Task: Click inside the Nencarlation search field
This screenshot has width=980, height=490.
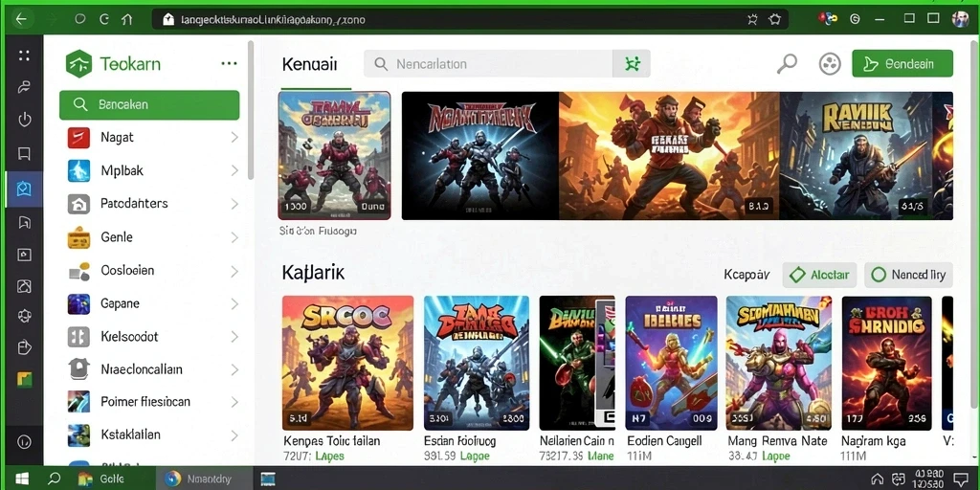Action: [x=488, y=64]
